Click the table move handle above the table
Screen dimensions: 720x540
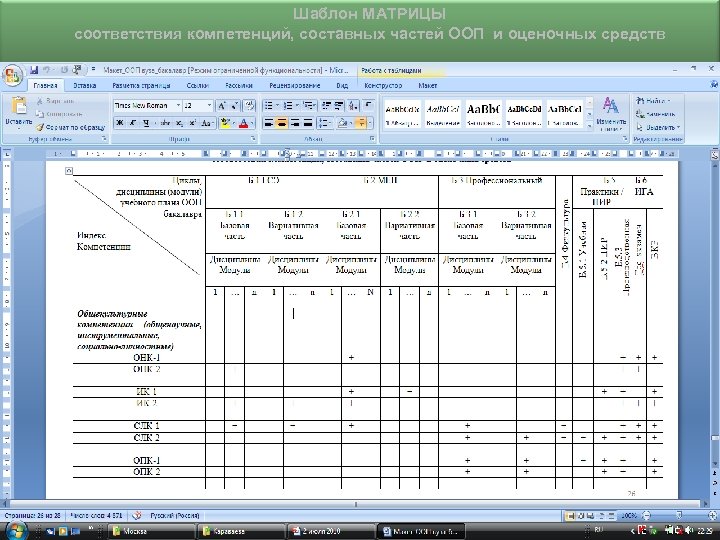point(68,171)
